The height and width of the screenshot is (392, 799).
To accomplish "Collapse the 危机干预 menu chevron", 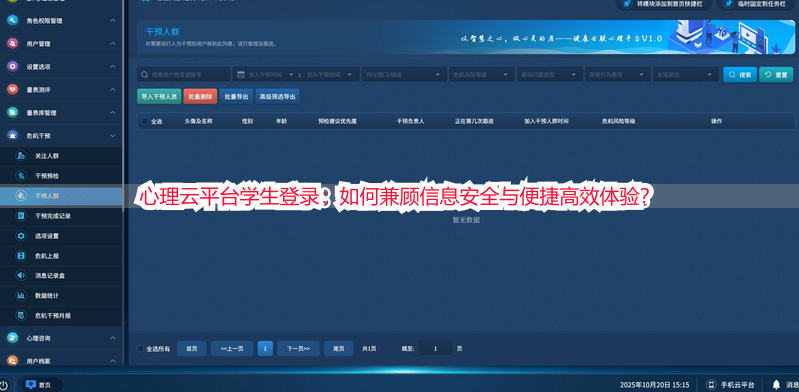I will click(x=113, y=136).
